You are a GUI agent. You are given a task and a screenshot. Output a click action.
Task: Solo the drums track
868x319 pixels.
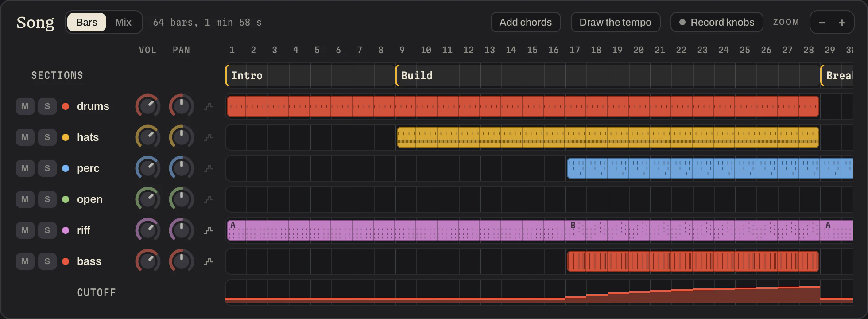click(x=47, y=106)
